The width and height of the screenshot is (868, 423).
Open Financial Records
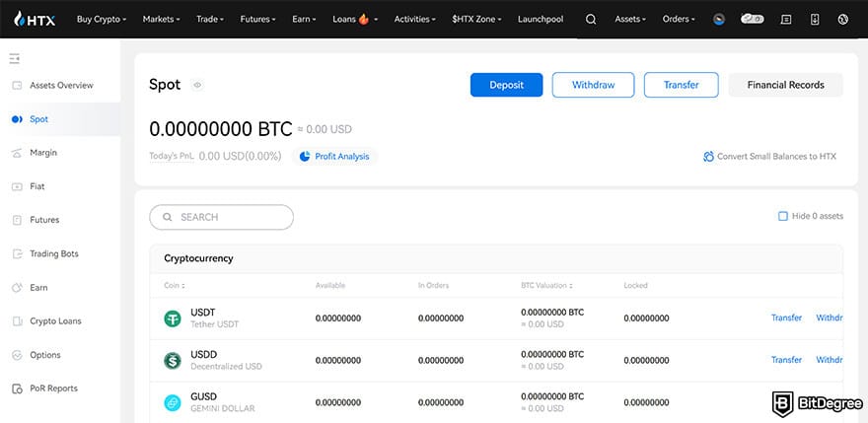785,85
